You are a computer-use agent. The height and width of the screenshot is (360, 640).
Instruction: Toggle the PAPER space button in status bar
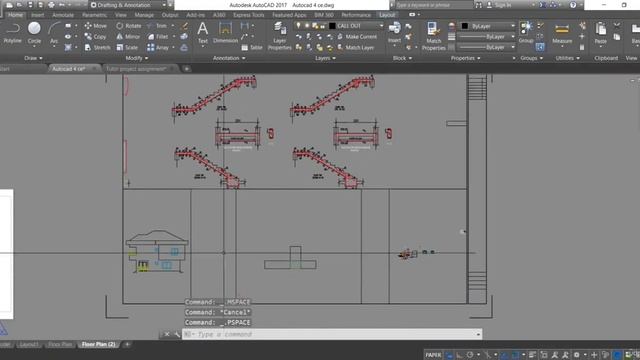(433, 355)
